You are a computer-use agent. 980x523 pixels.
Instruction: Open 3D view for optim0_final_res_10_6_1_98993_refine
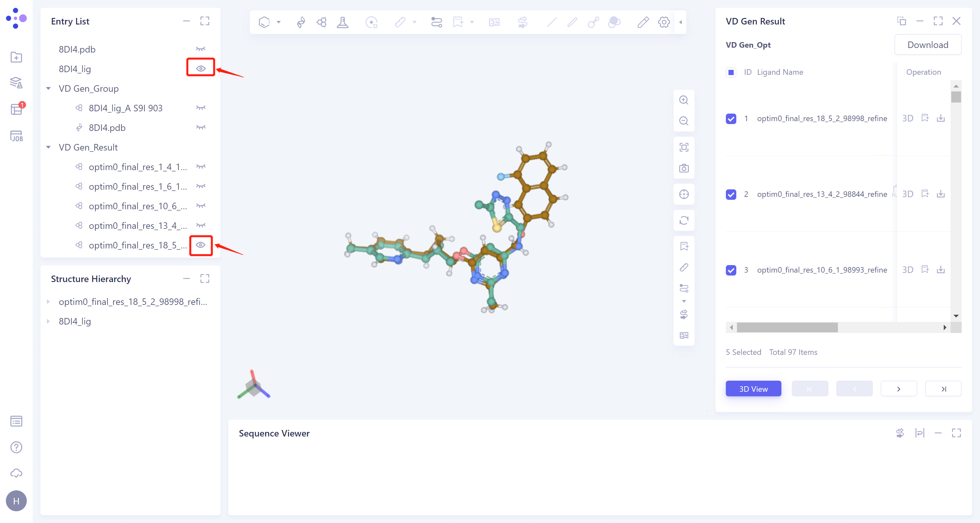coord(908,269)
